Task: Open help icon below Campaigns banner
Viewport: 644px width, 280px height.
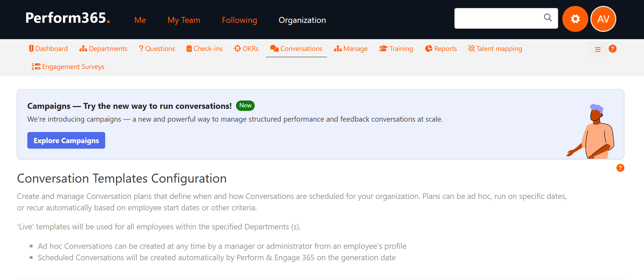Action: coord(620,168)
